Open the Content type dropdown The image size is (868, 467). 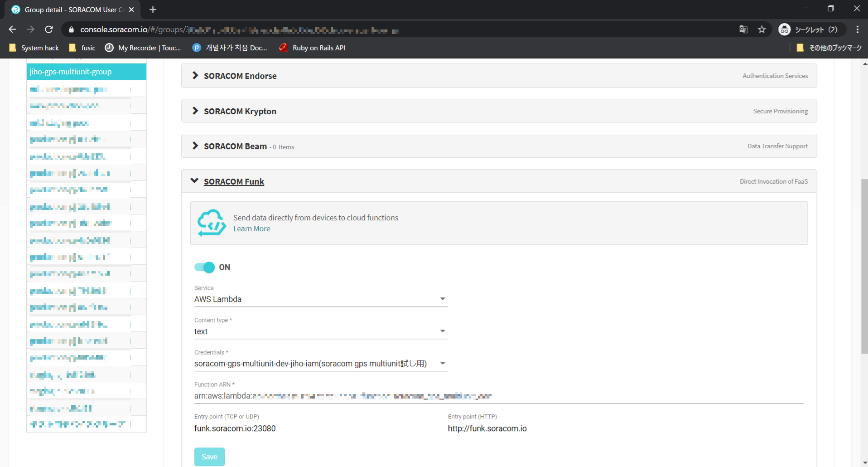(x=320, y=331)
